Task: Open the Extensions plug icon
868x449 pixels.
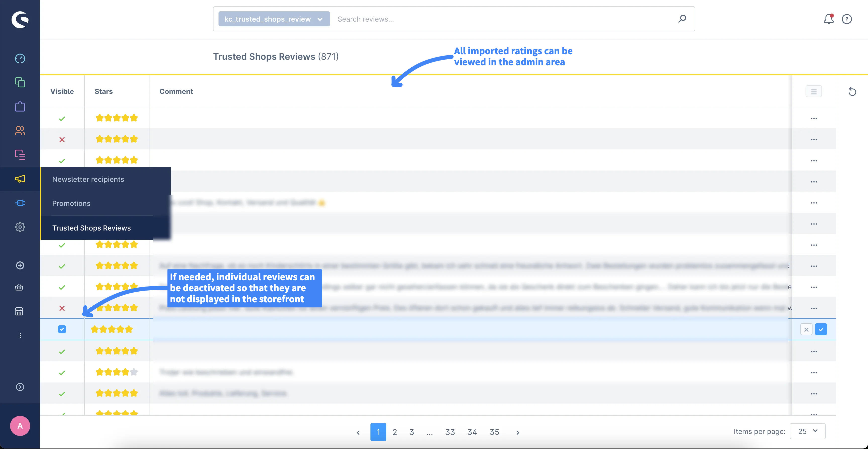Action: (20, 203)
